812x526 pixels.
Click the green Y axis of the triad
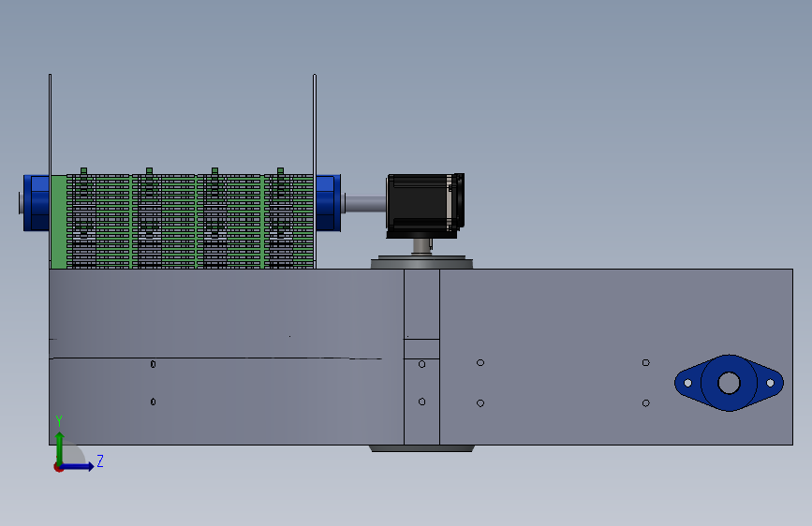point(60,448)
